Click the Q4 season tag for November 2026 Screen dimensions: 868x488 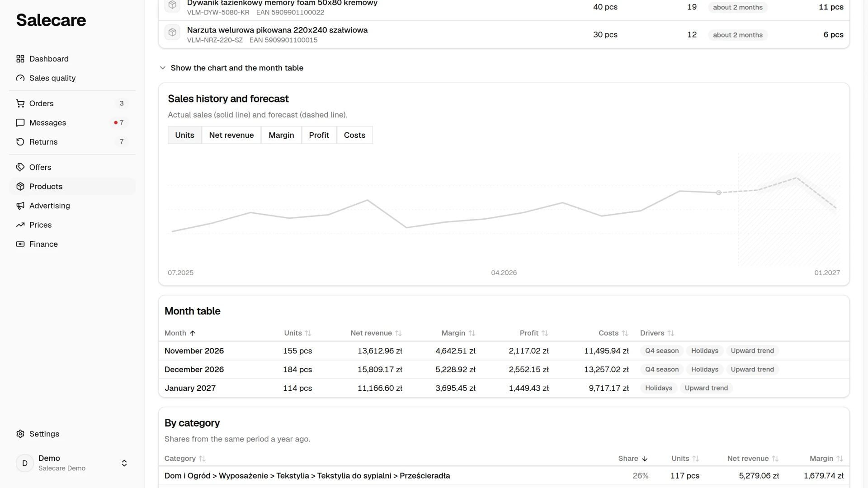point(662,351)
